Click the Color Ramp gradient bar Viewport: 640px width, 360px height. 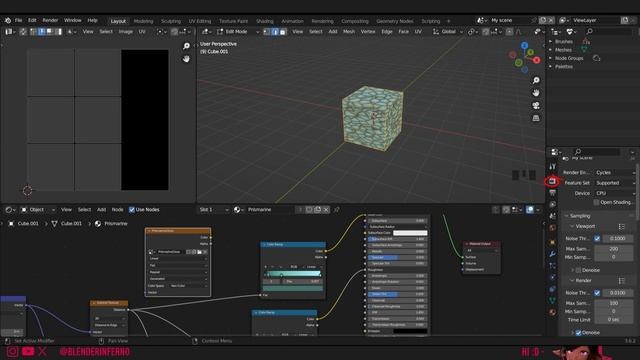pyautogui.click(x=293, y=273)
